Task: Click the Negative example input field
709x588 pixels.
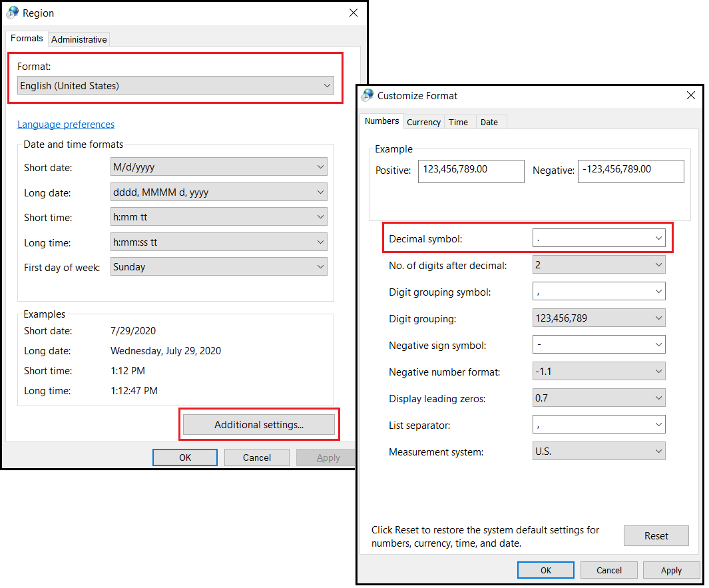Action: coord(630,171)
